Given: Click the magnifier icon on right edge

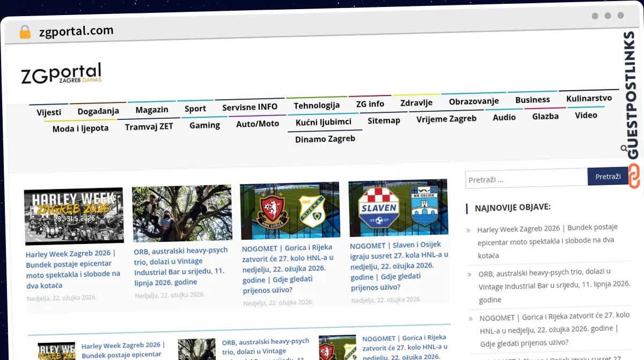Looking at the screenshot, I should click(624, 148).
